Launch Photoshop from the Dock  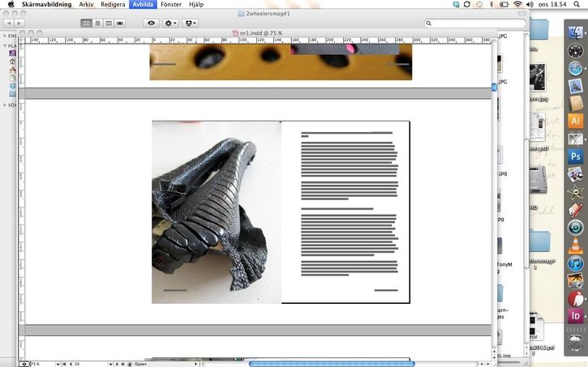(x=576, y=156)
